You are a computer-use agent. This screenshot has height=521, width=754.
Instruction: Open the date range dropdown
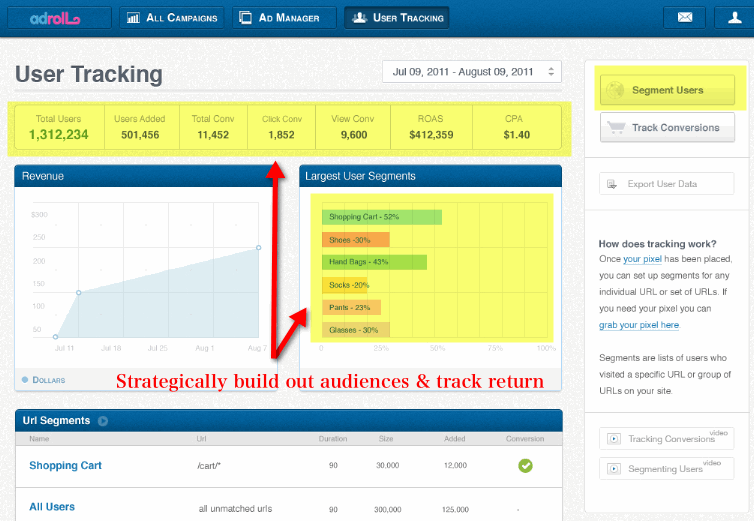tap(472, 72)
